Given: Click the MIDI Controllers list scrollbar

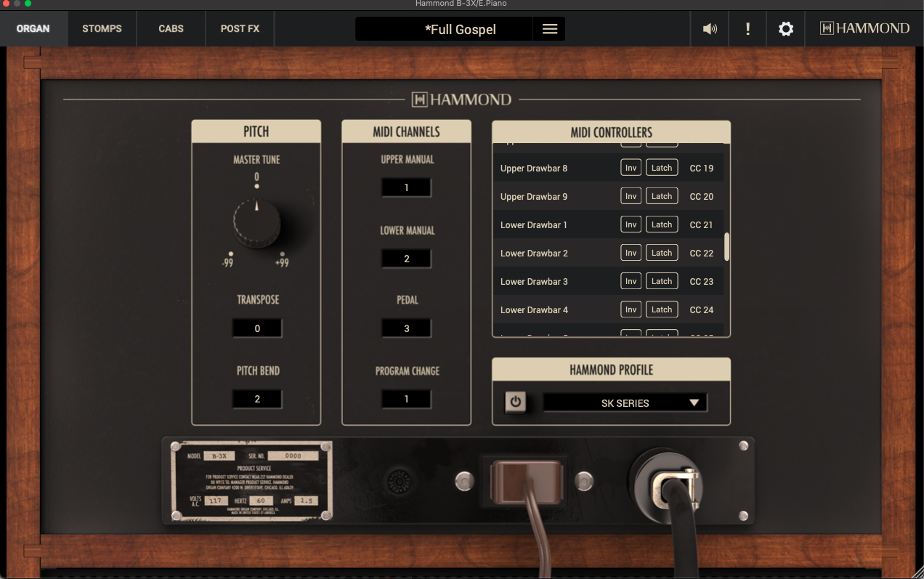Looking at the screenshot, I should tap(726, 246).
